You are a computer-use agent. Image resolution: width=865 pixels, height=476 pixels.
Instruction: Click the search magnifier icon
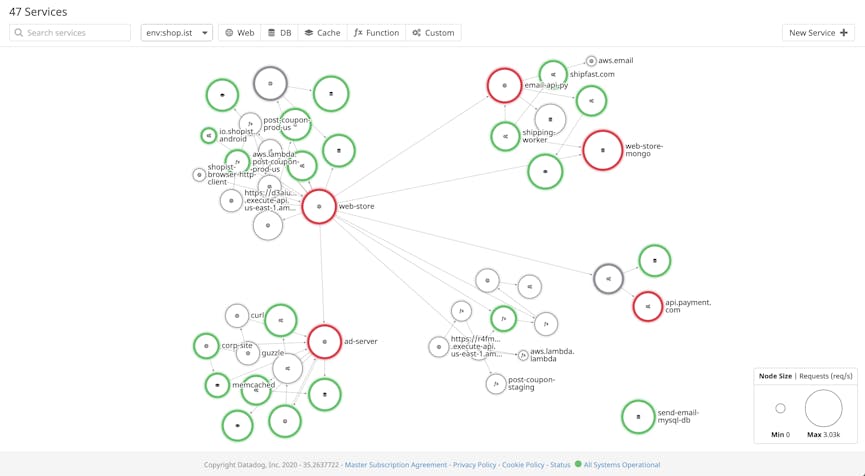tap(19, 33)
